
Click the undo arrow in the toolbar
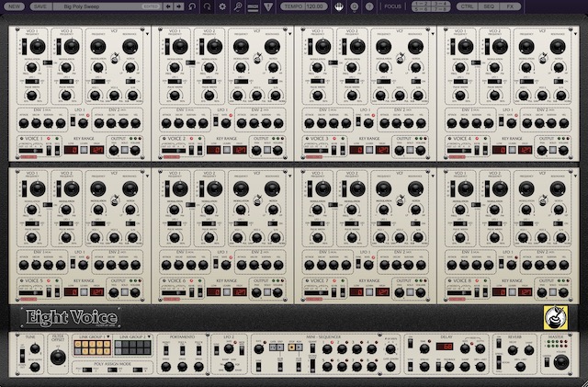(191, 6)
